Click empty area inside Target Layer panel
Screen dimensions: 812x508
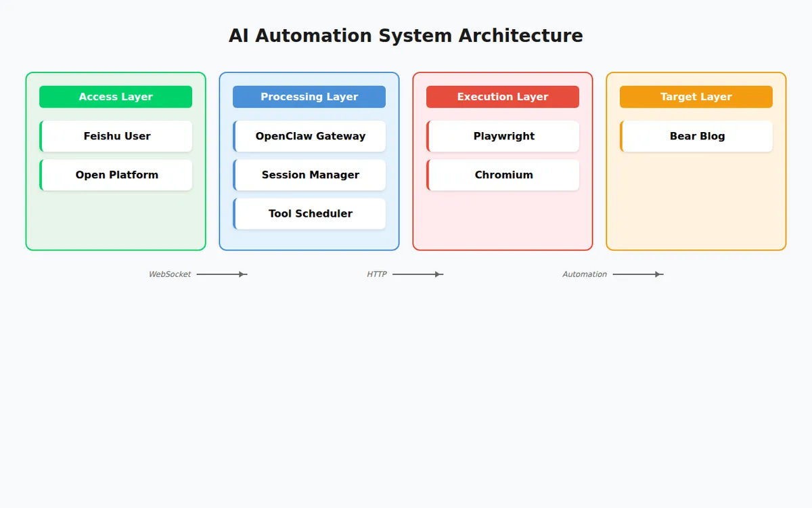tap(696, 203)
